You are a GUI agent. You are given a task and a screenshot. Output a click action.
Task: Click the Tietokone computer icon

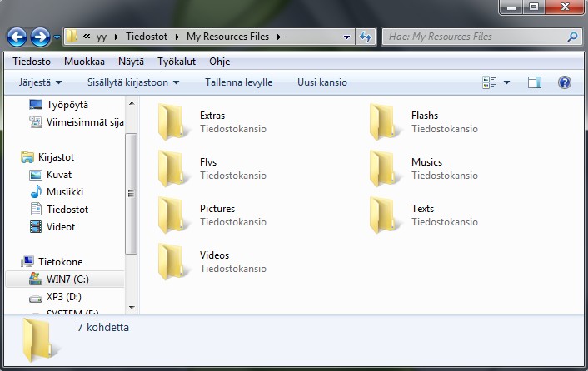coord(27,261)
